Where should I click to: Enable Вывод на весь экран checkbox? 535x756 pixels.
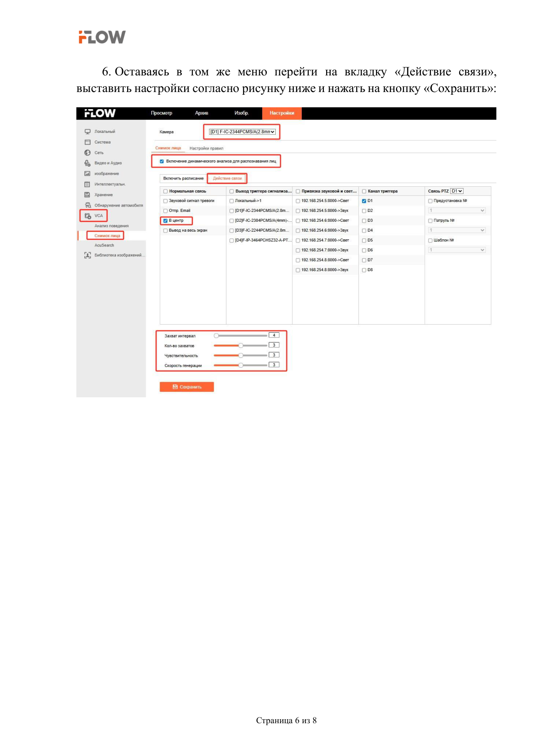click(165, 230)
